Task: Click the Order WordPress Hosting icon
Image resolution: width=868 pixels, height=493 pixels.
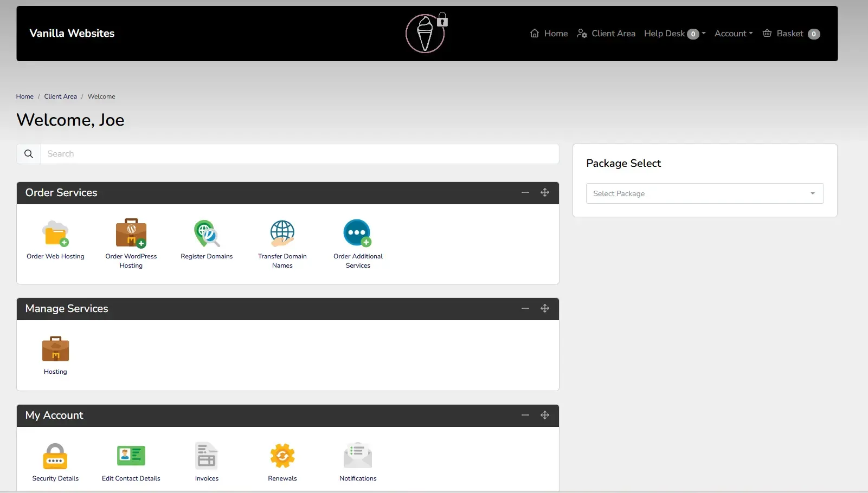Action: click(131, 233)
